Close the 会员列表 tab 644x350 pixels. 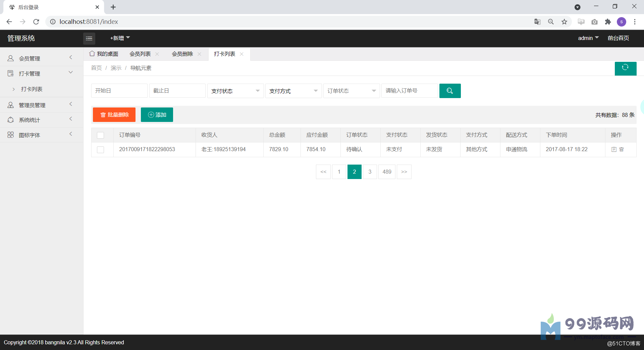[157, 54]
